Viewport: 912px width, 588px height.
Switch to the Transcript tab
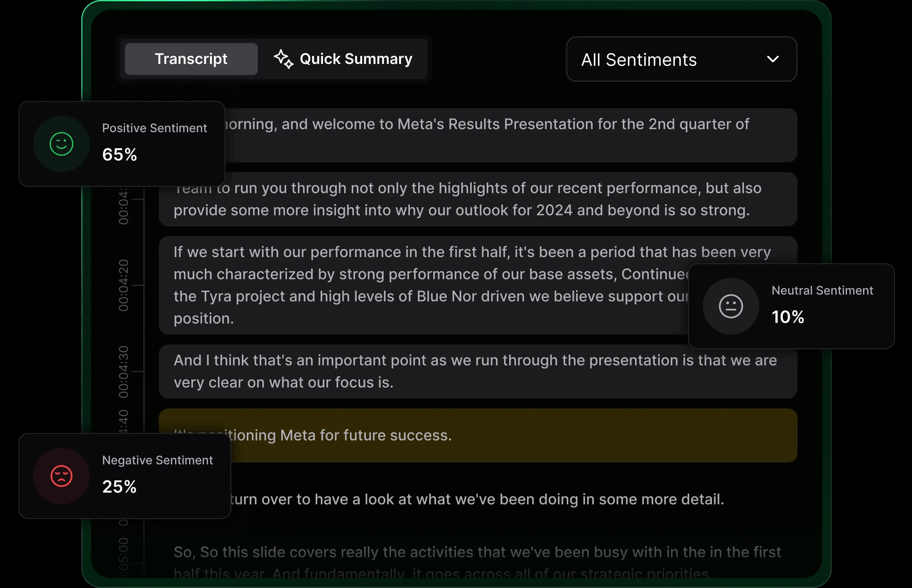191,58
